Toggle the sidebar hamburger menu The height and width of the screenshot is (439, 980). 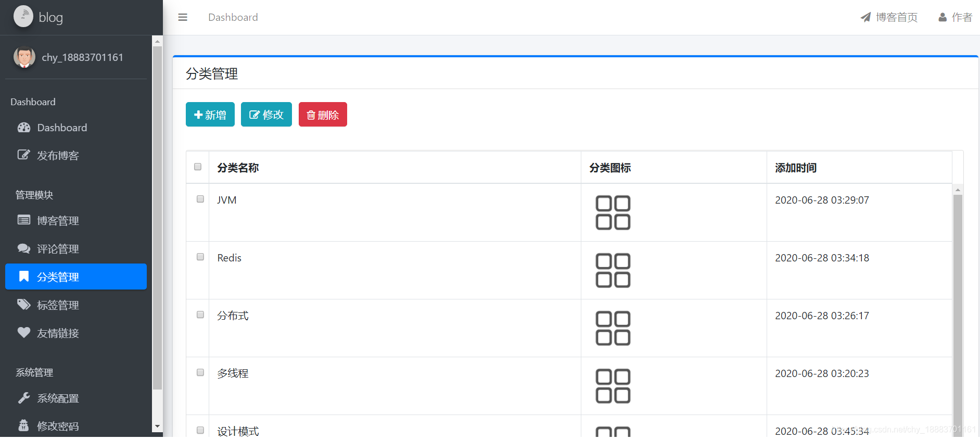[183, 17]
